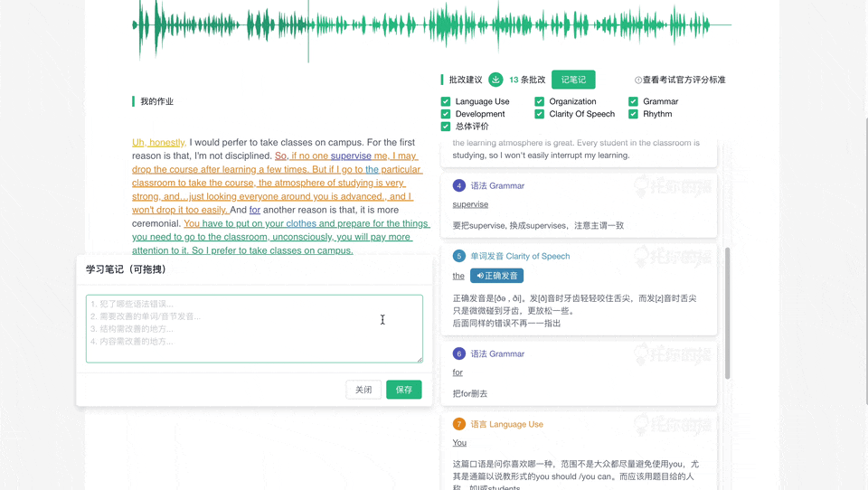Click the number 7 Language Use badge
Viewport: 868px width, 490px height.
coord(458,424)
